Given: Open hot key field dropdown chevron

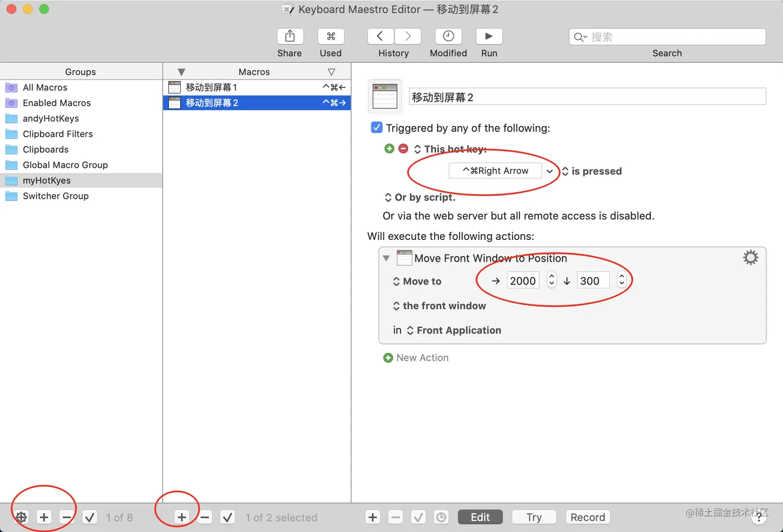Looking at the screenshot, I should [549, 171].
